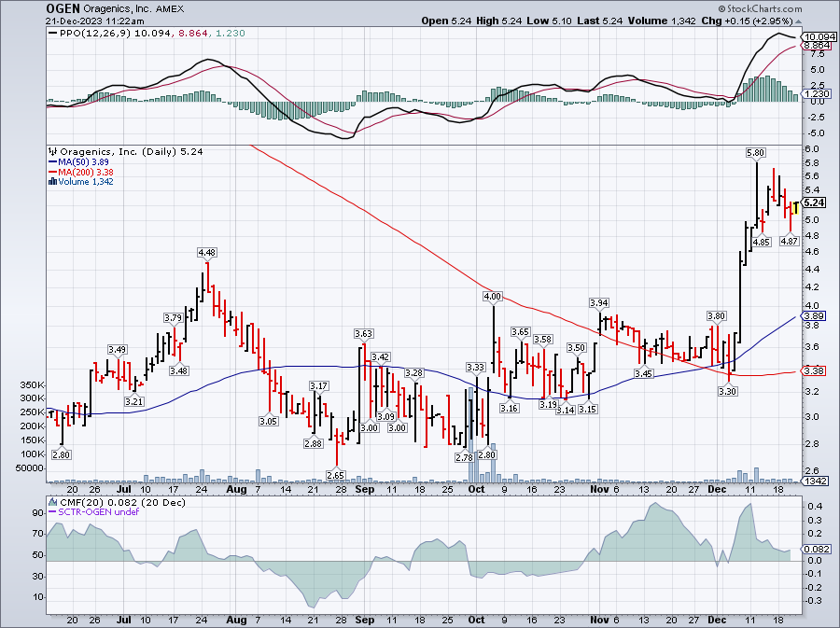Click the 2.65 low price label
Viewport: 840px width, 628px height.
336,475
